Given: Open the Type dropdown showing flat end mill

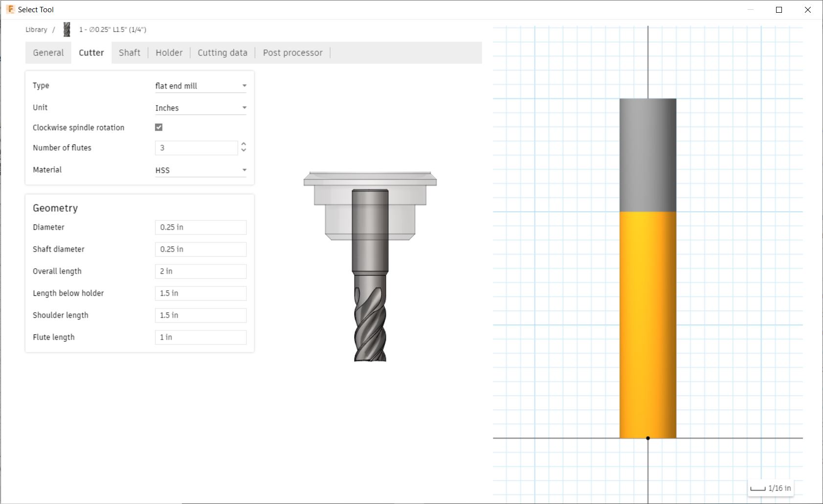Looking at the screenshot, I should click(x=200, y=86).
